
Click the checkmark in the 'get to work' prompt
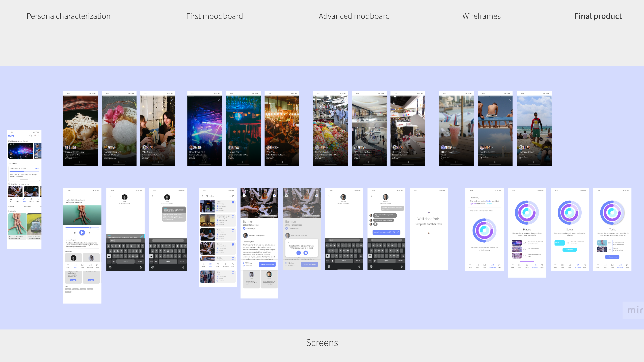(398, 232)
